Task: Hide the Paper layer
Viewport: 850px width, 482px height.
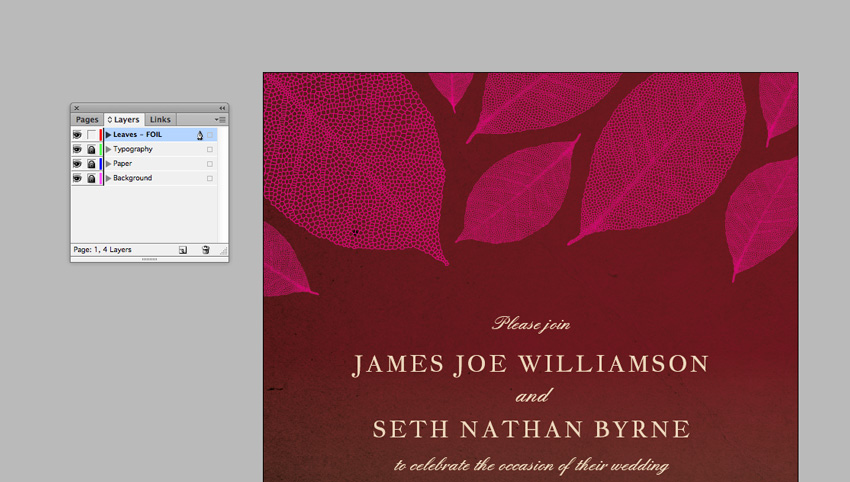Action: pyautogui.click(x=78, y=164)
